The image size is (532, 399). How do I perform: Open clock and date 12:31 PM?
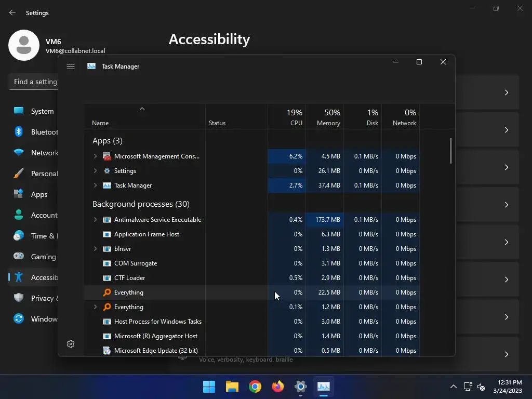pyautogui.click(x=508, y=387)
